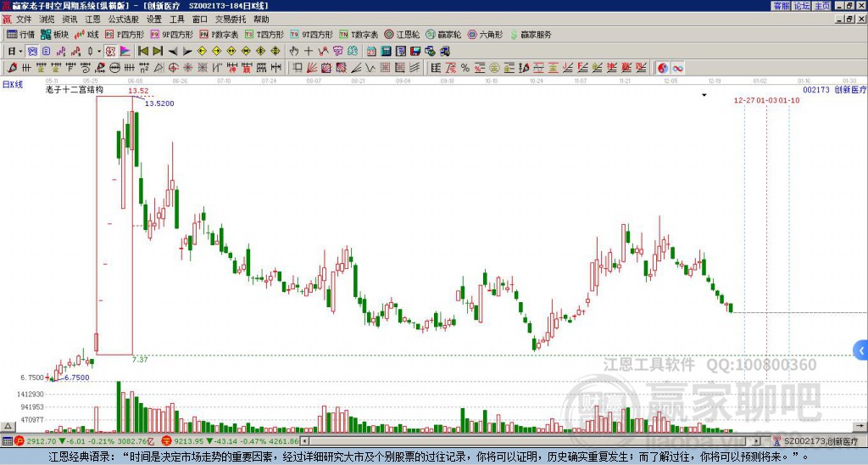
Task: Open the P数字表 tool
Action: pyautogui.click(x=219, y=34)
